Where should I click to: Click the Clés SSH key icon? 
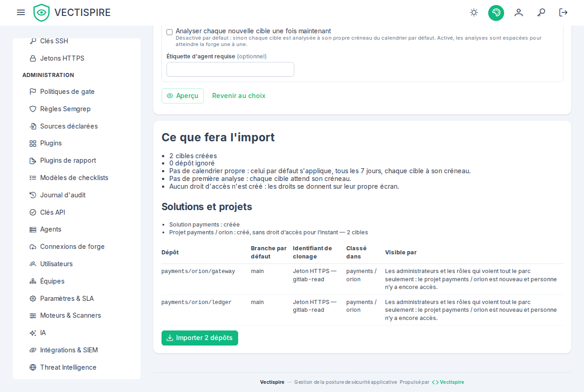pos(33,41)
